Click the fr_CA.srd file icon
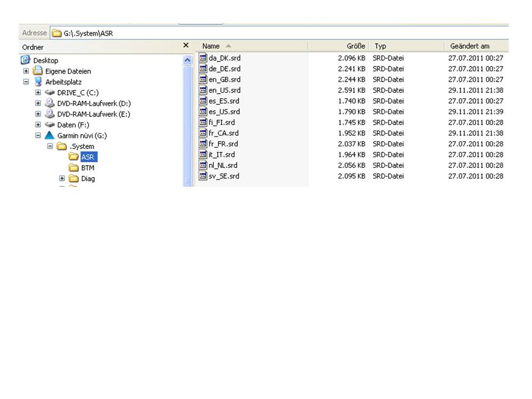Viewport: 532px width, 399px height. click(203, 133)
